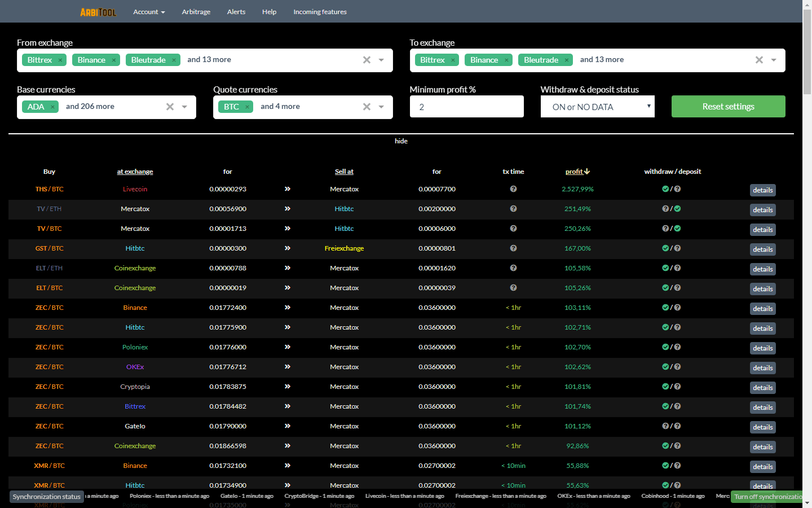Focus the Minimum profit % field
This screenshot has height=508, width=812.
[467, 107]
